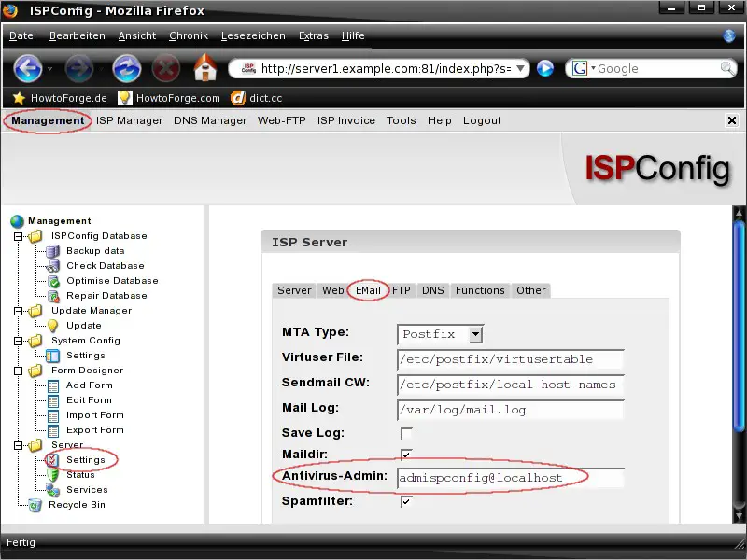Close the ISPConfig panel with the X icon
The height and width of the screenshot is (560, 747).
click(x=732, y=120)
